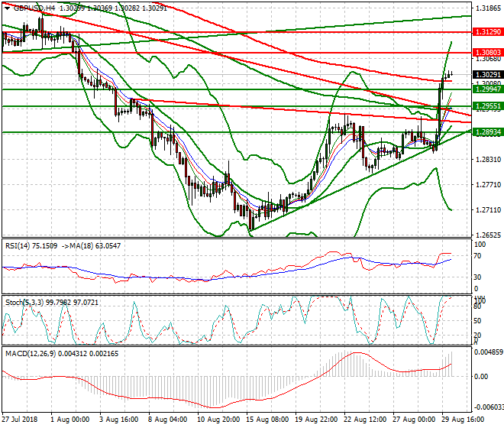
Task: Select the green 1.29551 level label
Action: click(488, 106)
